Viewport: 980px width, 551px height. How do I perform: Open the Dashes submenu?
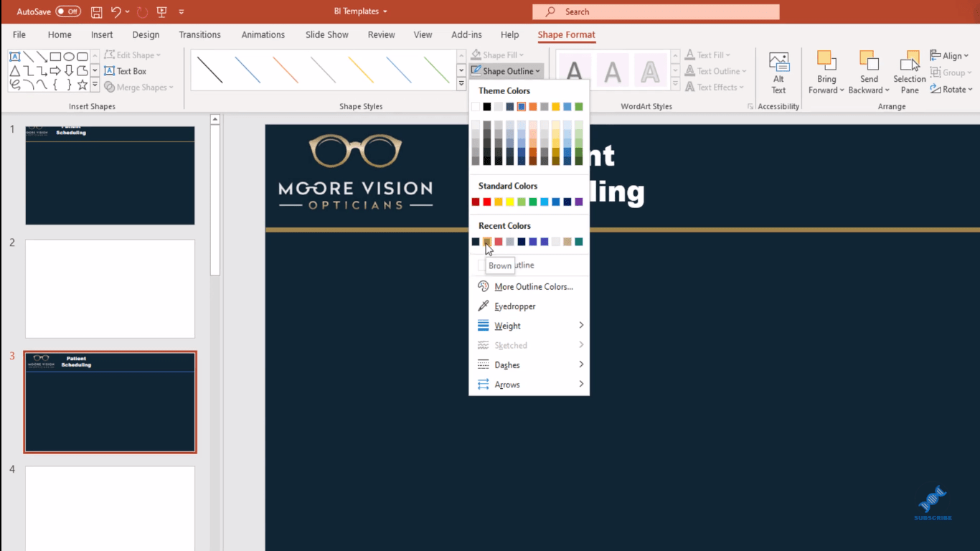529,365
